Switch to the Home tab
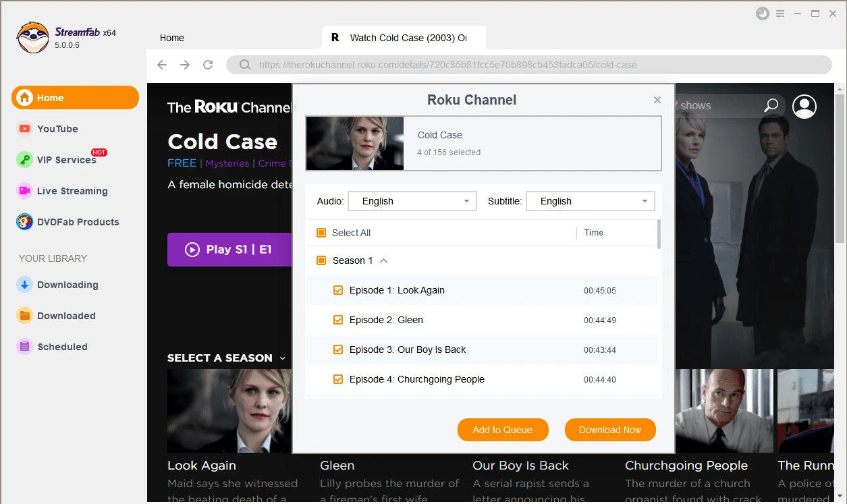Screen dimensions: 847x504 click(172, 38)
